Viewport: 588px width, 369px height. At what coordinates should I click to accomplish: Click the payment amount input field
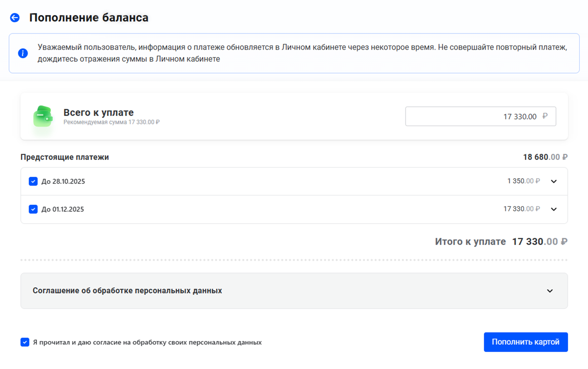click(x=472, y=116)
